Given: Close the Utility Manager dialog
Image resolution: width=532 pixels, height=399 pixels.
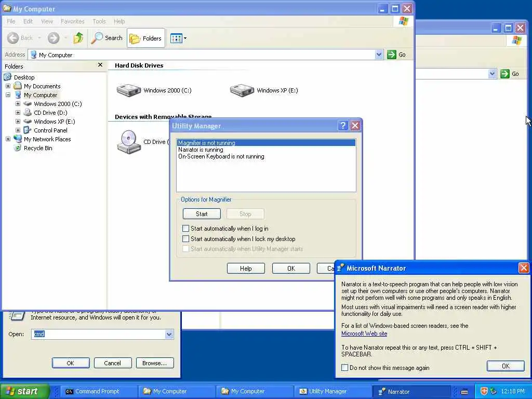Looking at the screenshot, I should [355, 126].
